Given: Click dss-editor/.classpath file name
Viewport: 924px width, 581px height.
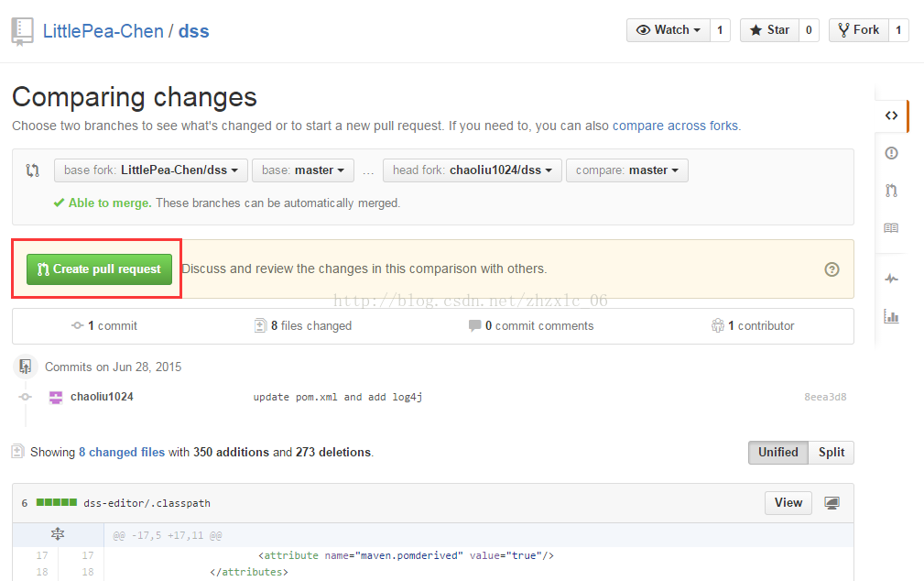Looking at the screenshot, I should (x=147, y=503).
